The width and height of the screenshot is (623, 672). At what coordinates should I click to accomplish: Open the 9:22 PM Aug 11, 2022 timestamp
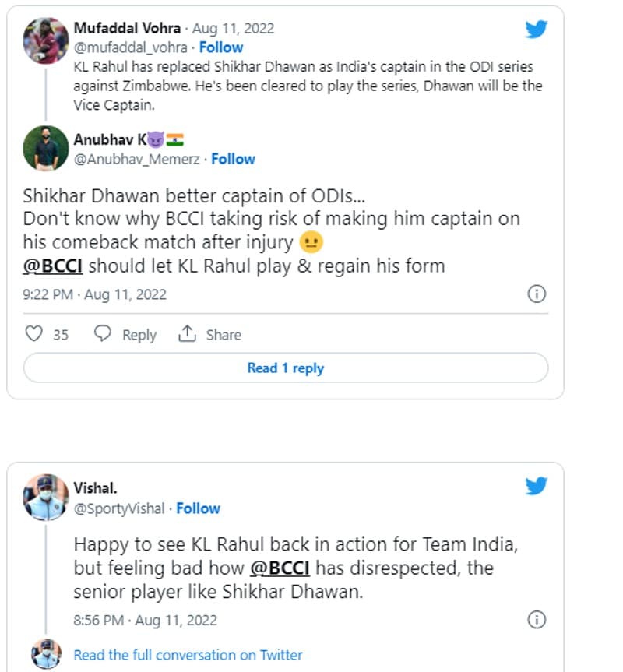pyautogui.click(x=94, y=295)
